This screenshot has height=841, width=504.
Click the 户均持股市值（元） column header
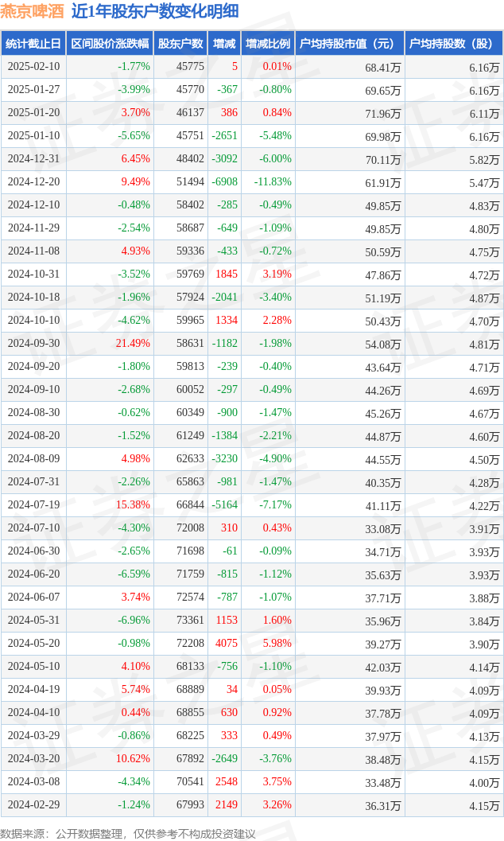pyautogui.click(x=350, y=44)
